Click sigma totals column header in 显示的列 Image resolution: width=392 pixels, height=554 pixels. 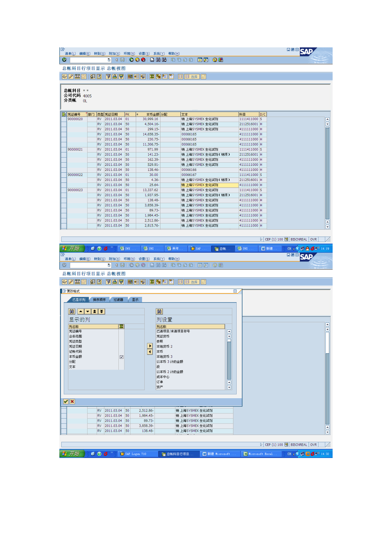click(121, 326)
